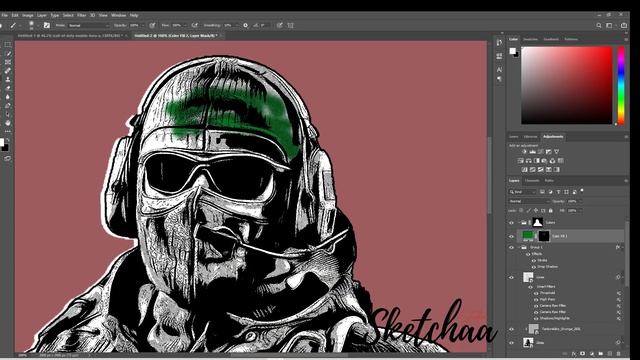This screenshot has width=640, height=360.
Task: Collapse the Group 1 fx effects arrow
Action: [x=622, y=247]
